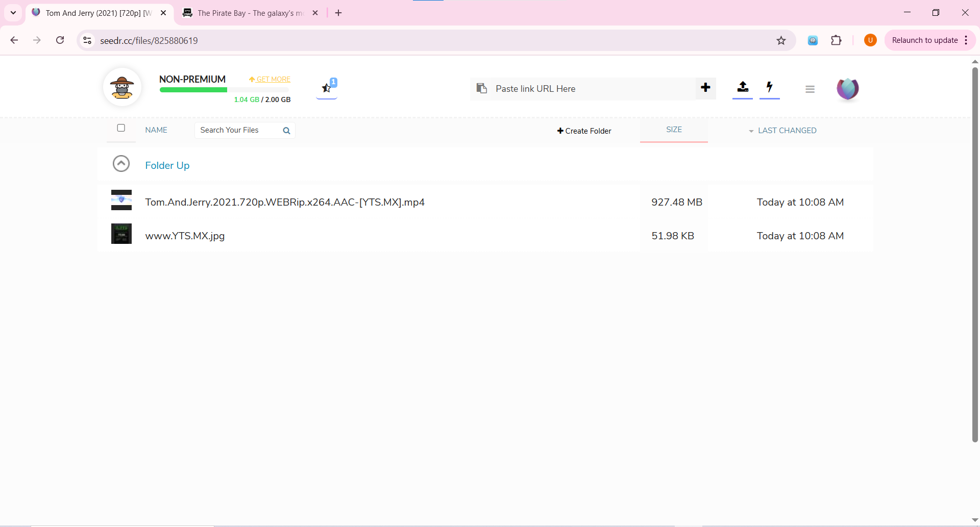Image resolution: width=980 pixels, height=527 pixels.
Task: Bookmark this page with star icon
Action: [781, 40]
